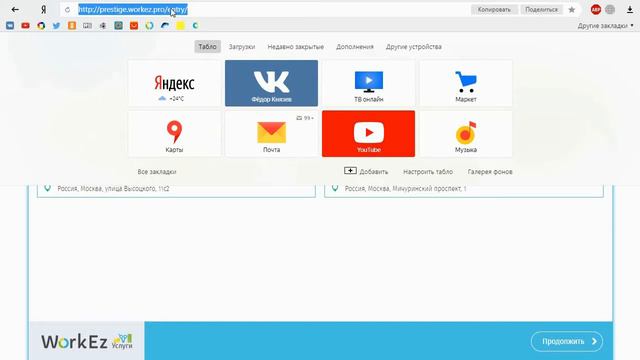Open the VK bookmark icon in bookmarks bar
This screenshot has width=640, height=360.
[10, 25]
